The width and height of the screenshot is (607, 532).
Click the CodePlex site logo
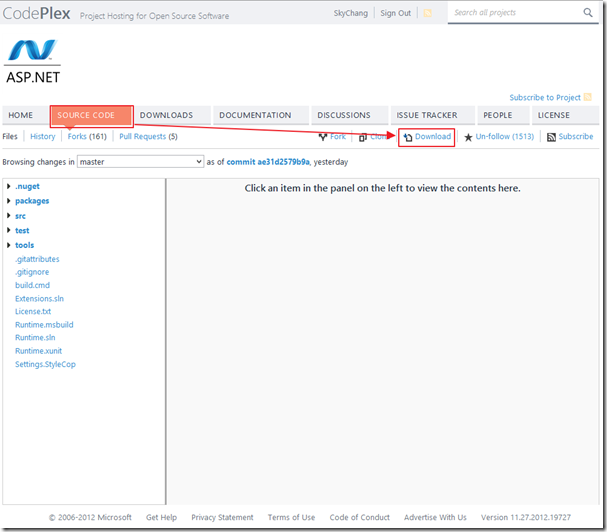[x=36, y=14]
